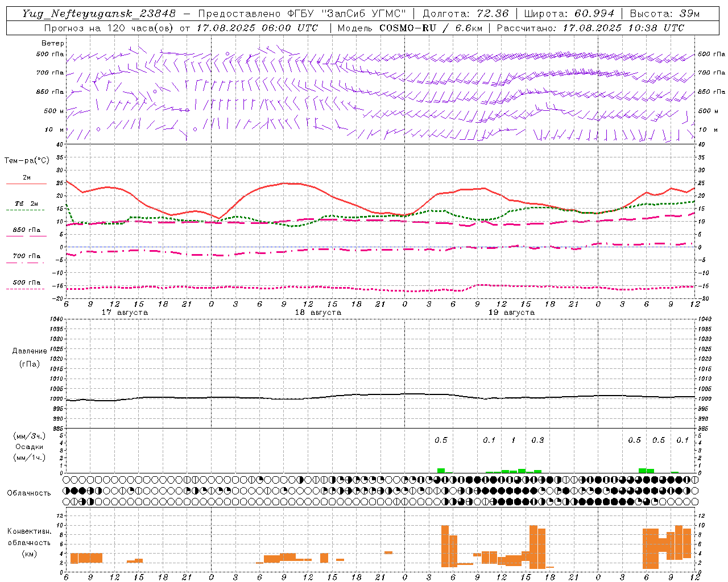Click the Тем-ра(°C) axis title
Viewport: 728px width, 582px height.
pos(27,161)
